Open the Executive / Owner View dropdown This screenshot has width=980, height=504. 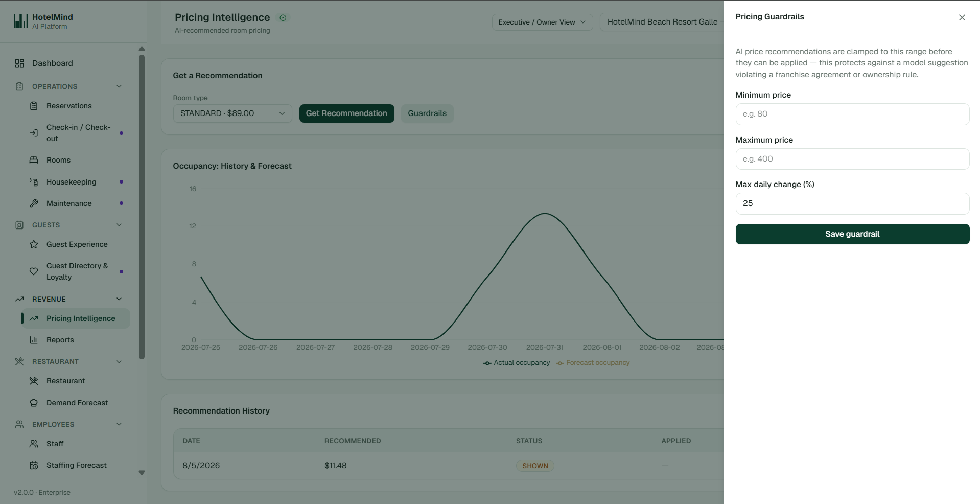[542, 22]
